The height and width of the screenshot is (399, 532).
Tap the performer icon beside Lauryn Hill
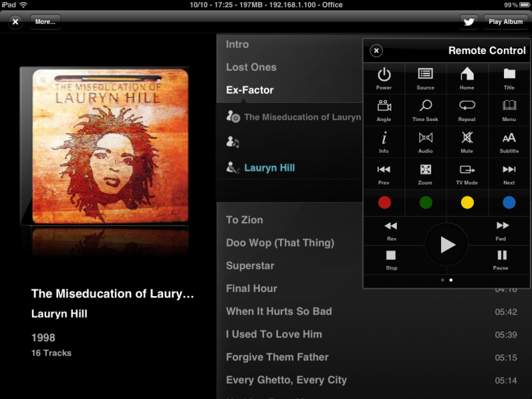232,167
